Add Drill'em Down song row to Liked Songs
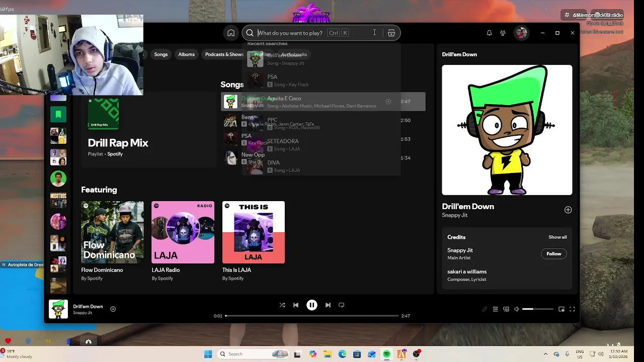The image size is (644, 362). click(x=388, y=102)
